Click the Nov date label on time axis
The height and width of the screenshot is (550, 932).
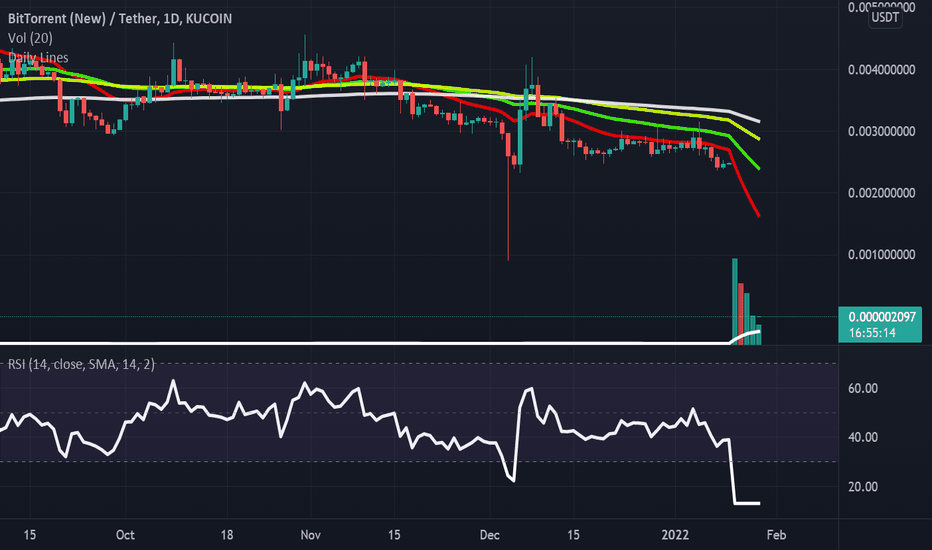310,535
